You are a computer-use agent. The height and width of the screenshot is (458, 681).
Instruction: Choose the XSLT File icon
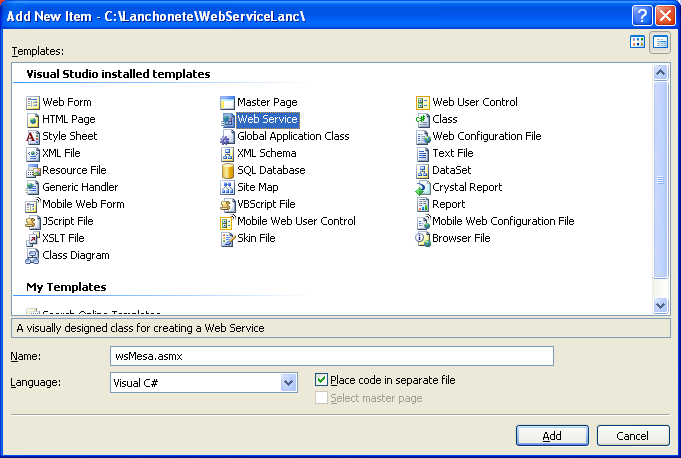[33, 239]
